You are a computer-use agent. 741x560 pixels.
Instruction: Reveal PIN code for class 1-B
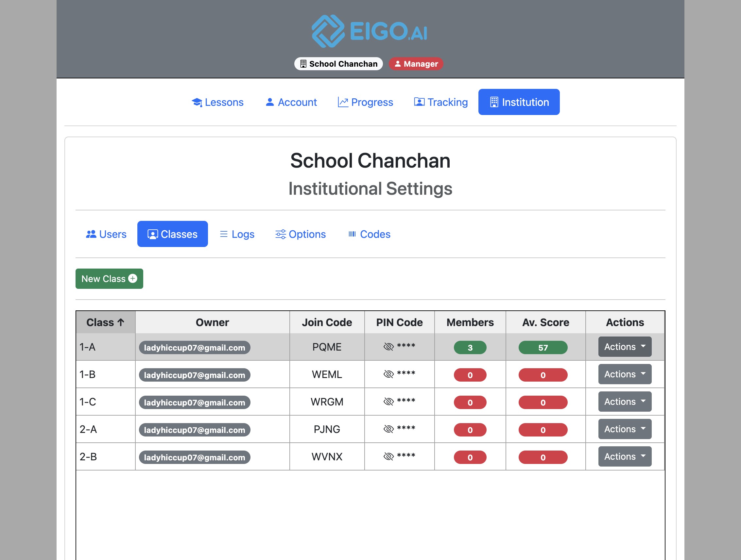point(388,374)
